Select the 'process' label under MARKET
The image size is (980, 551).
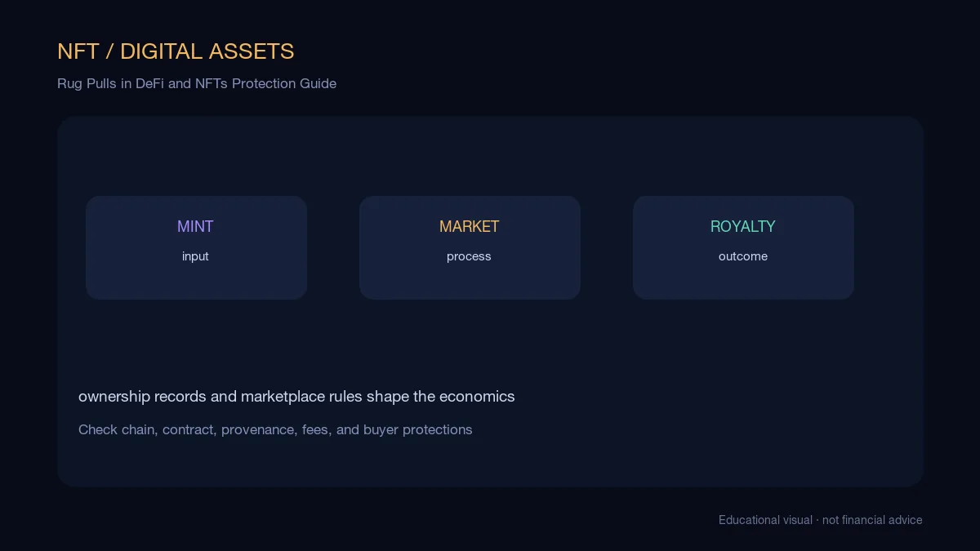tap(469, 256)
